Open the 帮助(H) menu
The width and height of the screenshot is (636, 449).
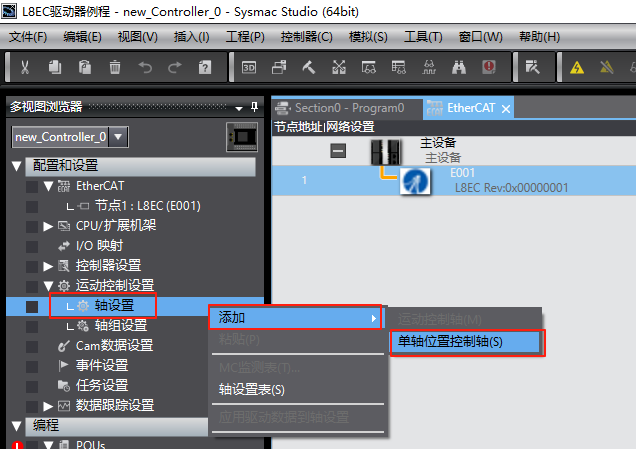tap(539, 37)
